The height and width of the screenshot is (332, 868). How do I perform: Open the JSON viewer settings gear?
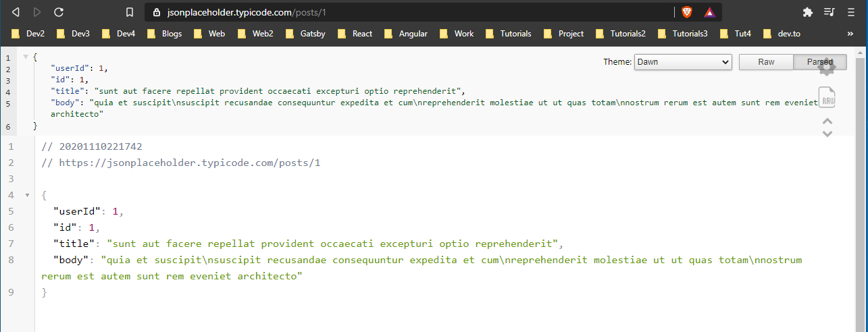click(x=827, y=65)
